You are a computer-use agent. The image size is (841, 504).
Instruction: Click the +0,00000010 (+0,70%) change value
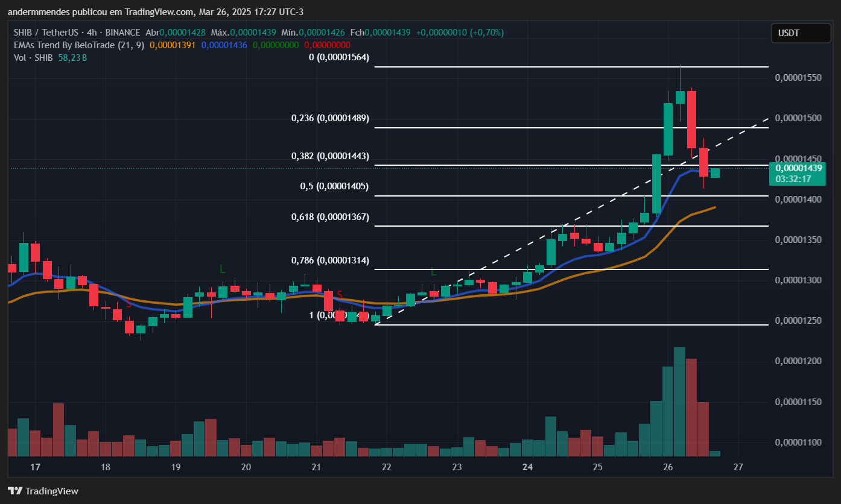pos(459,33)
